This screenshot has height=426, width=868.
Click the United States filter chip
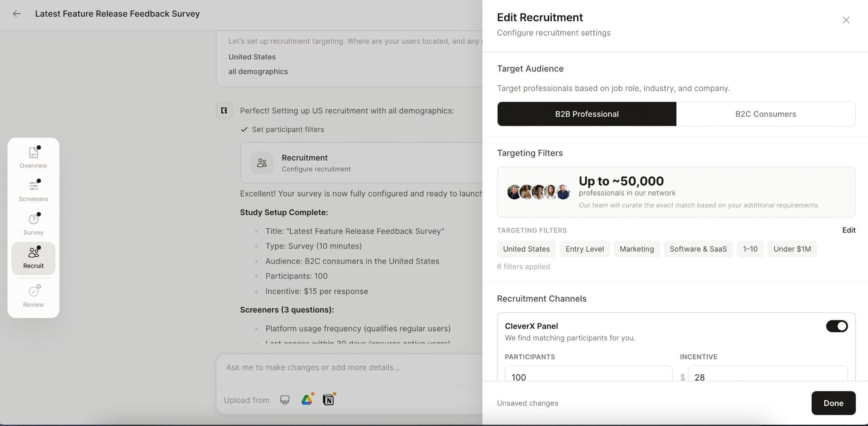point(526,249)
